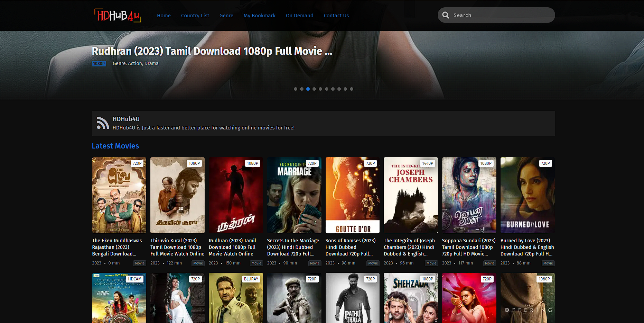
Task: Click '150 min' under Rudhran
Action: point(233,263)
